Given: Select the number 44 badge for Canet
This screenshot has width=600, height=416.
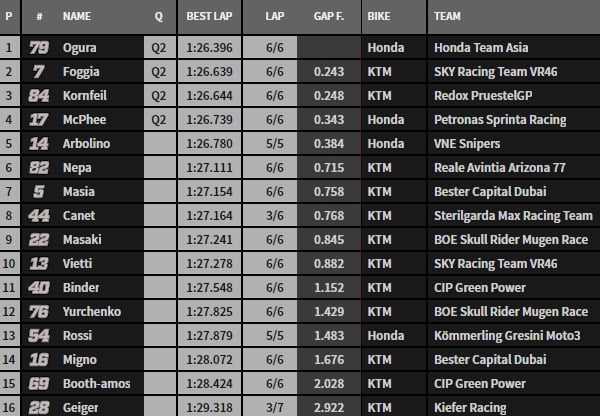Looking at the screenshot, I should click(x=39, y=216).
